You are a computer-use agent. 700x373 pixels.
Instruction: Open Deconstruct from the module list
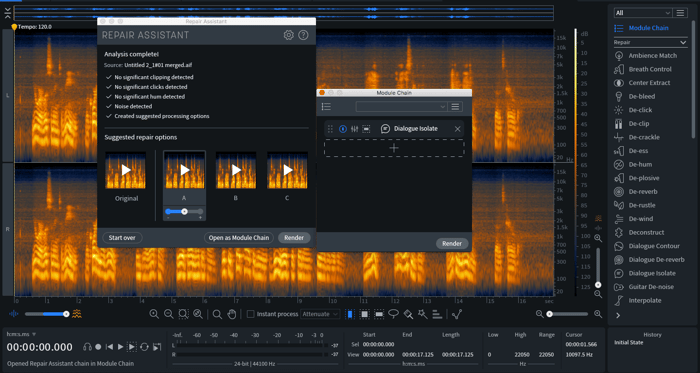point(646,232)
